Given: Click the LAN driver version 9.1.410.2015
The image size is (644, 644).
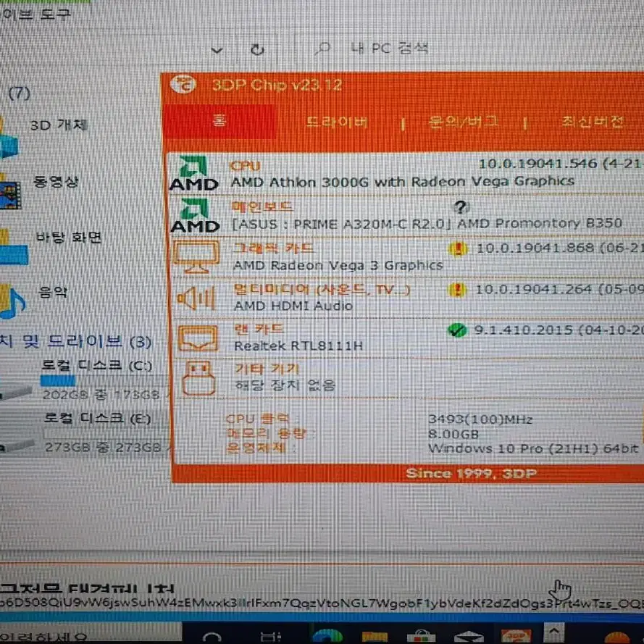Looking at the screenshot, I should tap(523, 330).
